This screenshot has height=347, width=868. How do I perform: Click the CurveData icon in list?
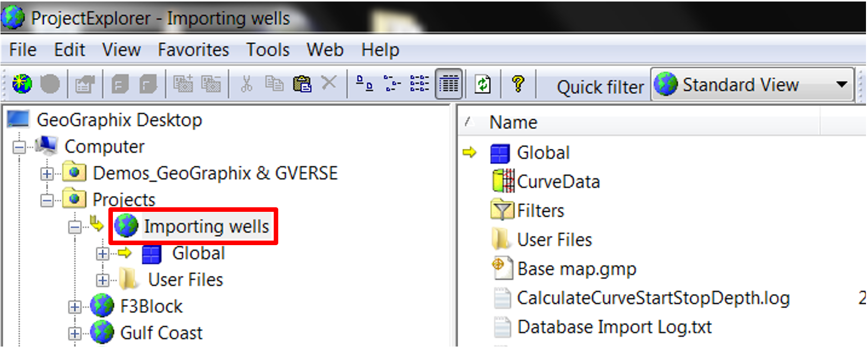pyautogui.click(x=503, y=182)
